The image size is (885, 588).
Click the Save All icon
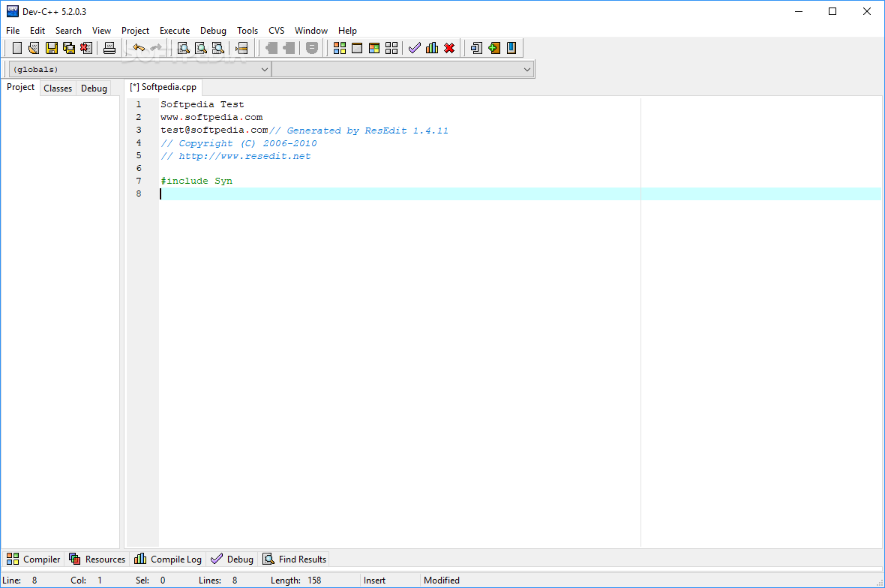click(x=69, y=48)
